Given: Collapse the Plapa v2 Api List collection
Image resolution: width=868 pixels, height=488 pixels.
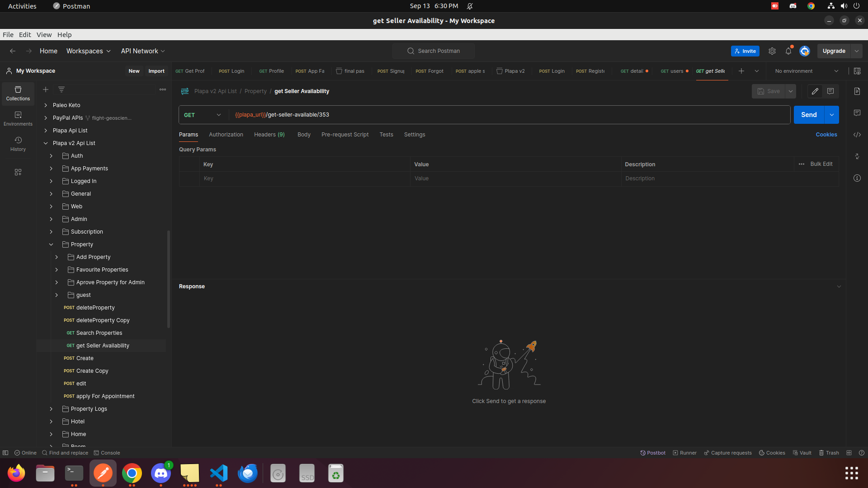Looking at the screenshot, I should pos(46,143).
